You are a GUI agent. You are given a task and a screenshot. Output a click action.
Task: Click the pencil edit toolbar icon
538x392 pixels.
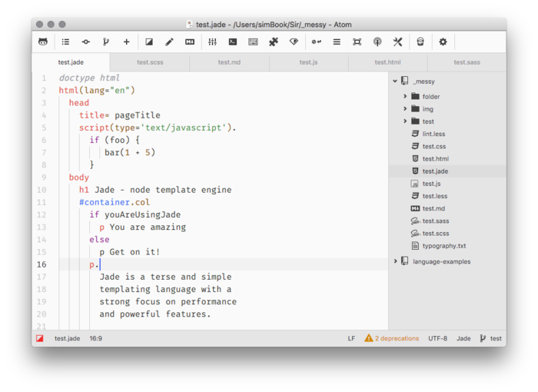tap(169, 42)
